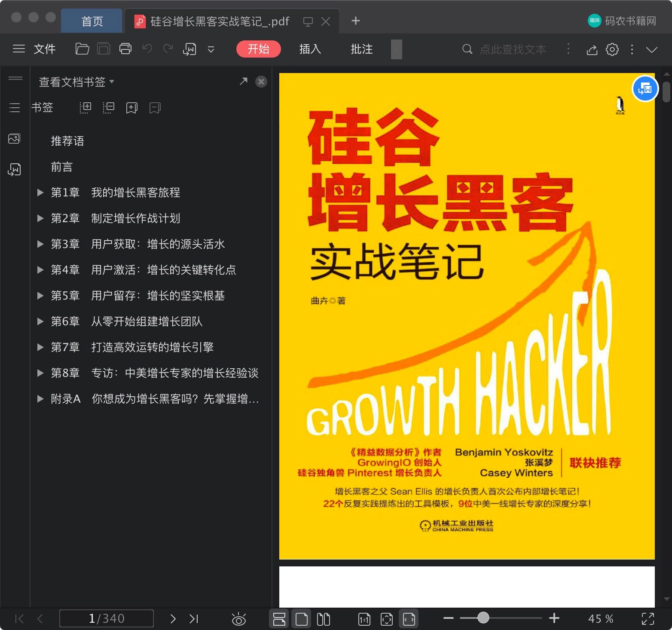Click zoom in plus button
The height and width of the screenshot is (630, 672).
point(554,618)
